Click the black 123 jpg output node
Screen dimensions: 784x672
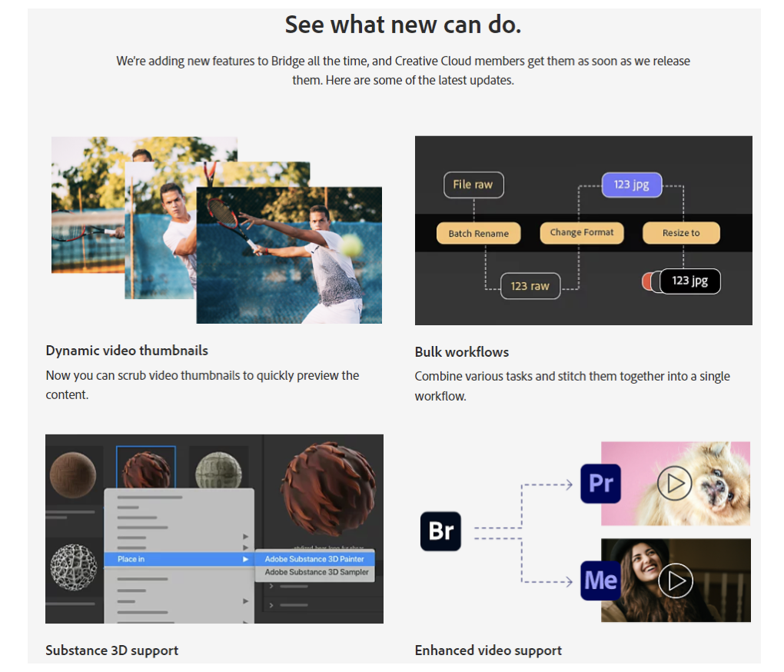(x=689, y=281)
